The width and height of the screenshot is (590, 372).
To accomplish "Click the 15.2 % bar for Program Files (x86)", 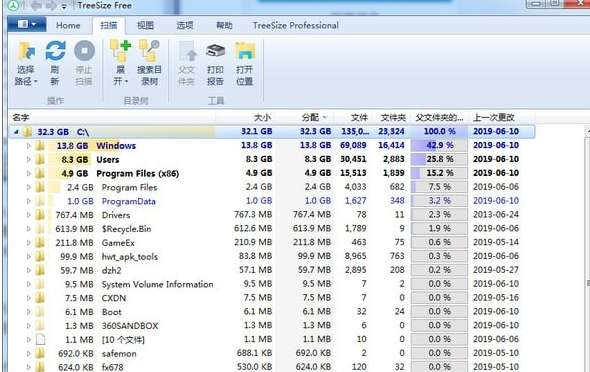I will tap(439, 173).
